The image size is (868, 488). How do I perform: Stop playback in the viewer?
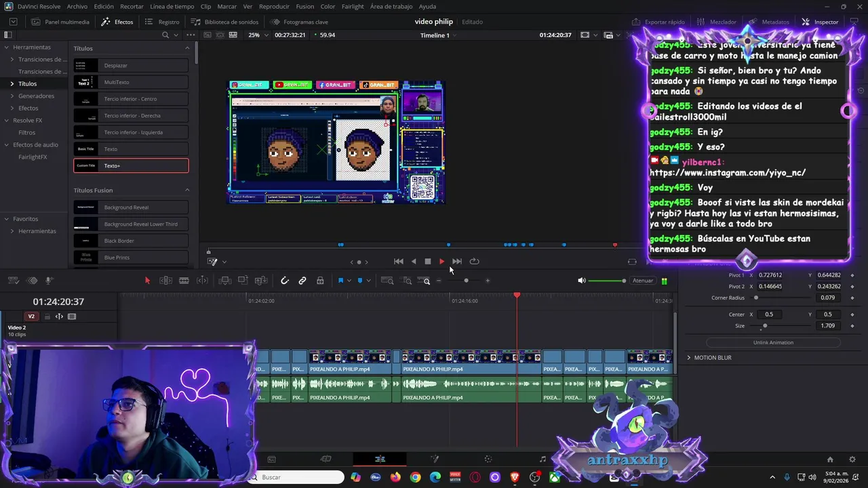coord(428,262)
